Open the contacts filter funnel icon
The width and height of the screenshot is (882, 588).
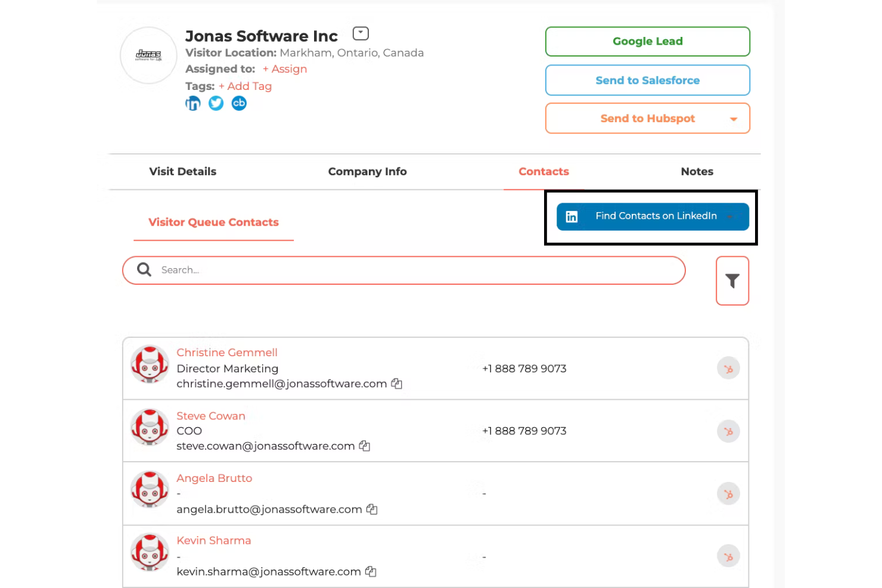[732, 281]
